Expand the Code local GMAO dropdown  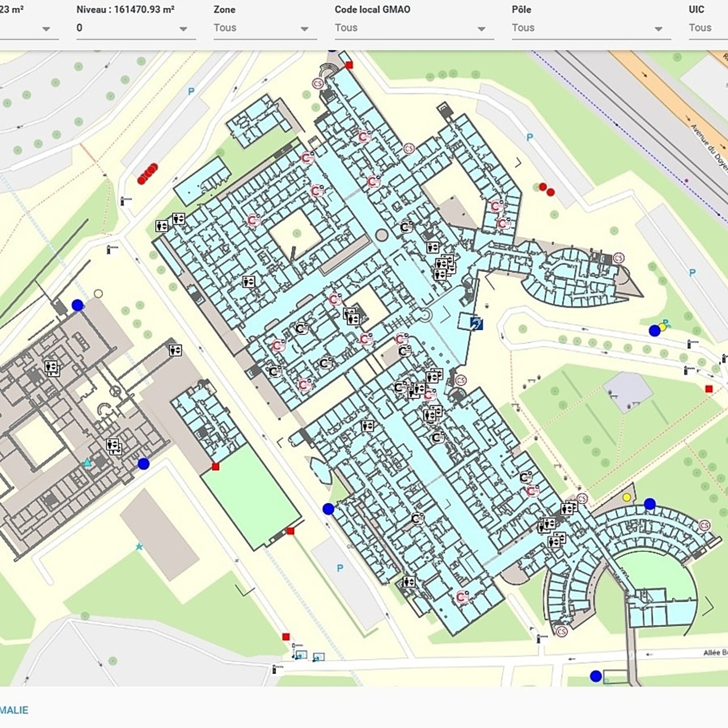(x=413, y=28)
